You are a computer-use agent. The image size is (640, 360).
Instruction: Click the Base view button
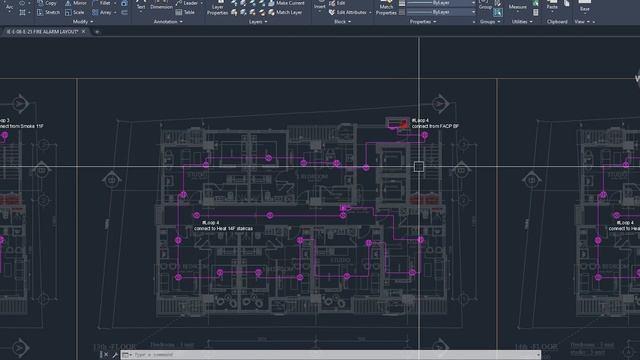coord(584,6)
